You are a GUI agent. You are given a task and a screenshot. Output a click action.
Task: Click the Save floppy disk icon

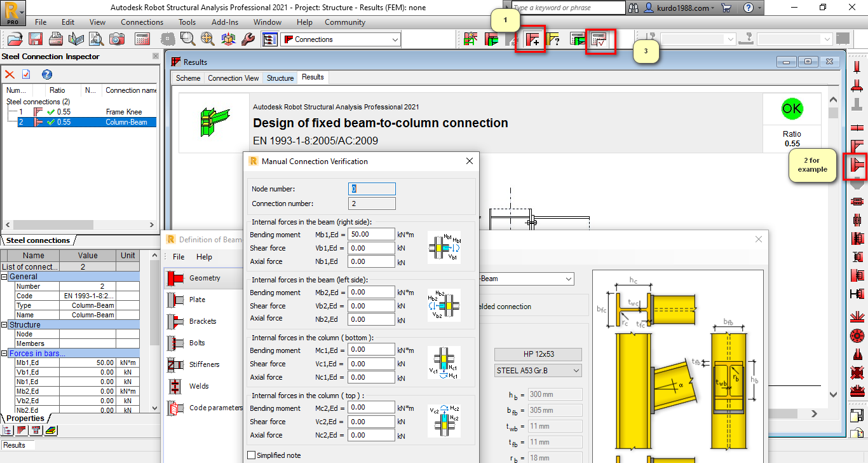click(x=36, y=39)
